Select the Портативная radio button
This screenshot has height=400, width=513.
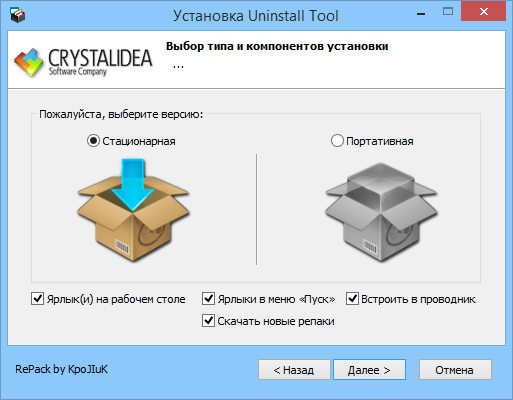coord(337,141)
